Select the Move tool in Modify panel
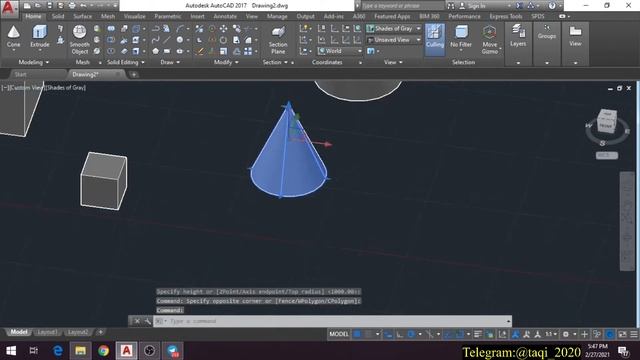This screenshot has width=640, height=360. [224, 29]
